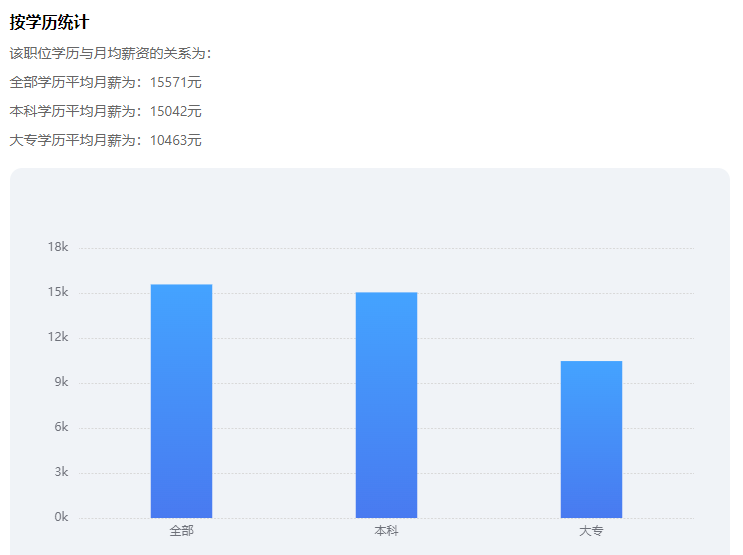Click the 本科 bar in the chart
The image size is (743, 555).
point(386,405)
